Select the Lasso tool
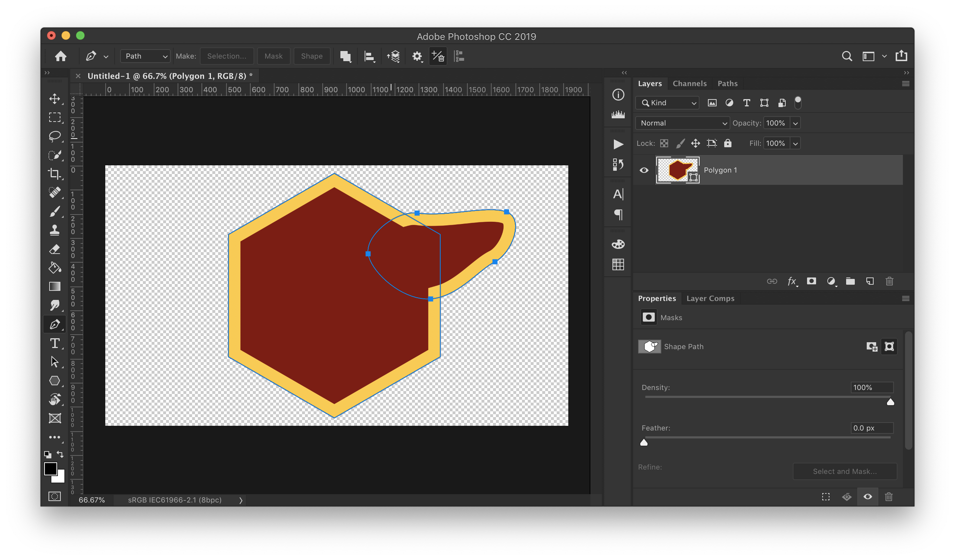The image size is (955, 560). 55,136
